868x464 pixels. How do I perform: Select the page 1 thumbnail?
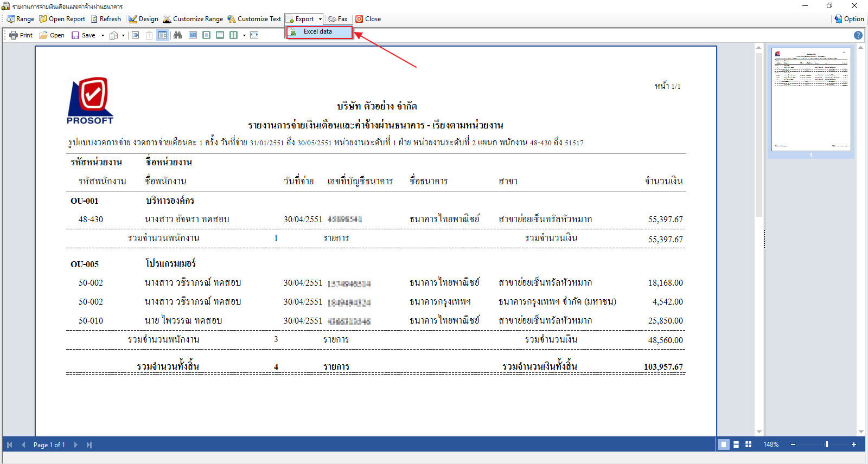[x=811, y=99]
